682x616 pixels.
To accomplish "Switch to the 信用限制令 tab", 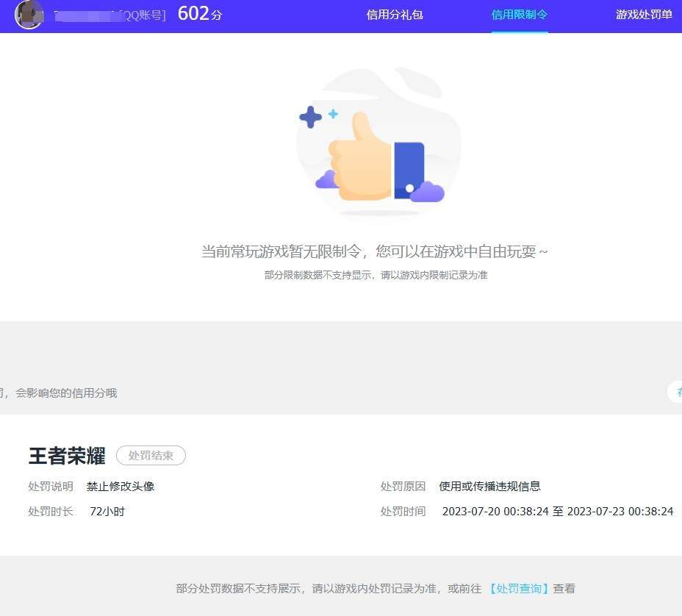I will 520,15.
